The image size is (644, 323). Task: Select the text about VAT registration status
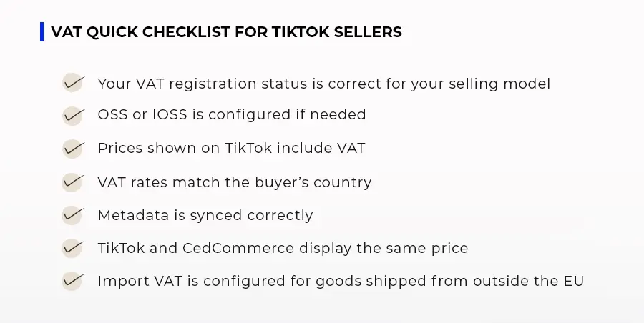[323, 84]
